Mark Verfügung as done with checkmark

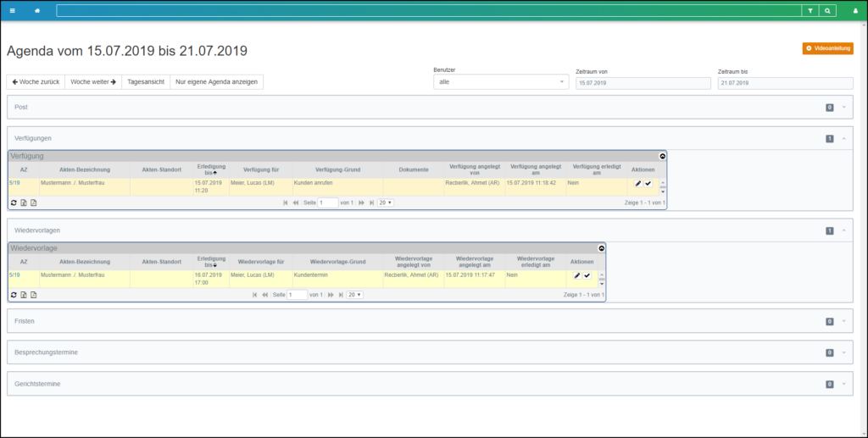tap(648, 183)
